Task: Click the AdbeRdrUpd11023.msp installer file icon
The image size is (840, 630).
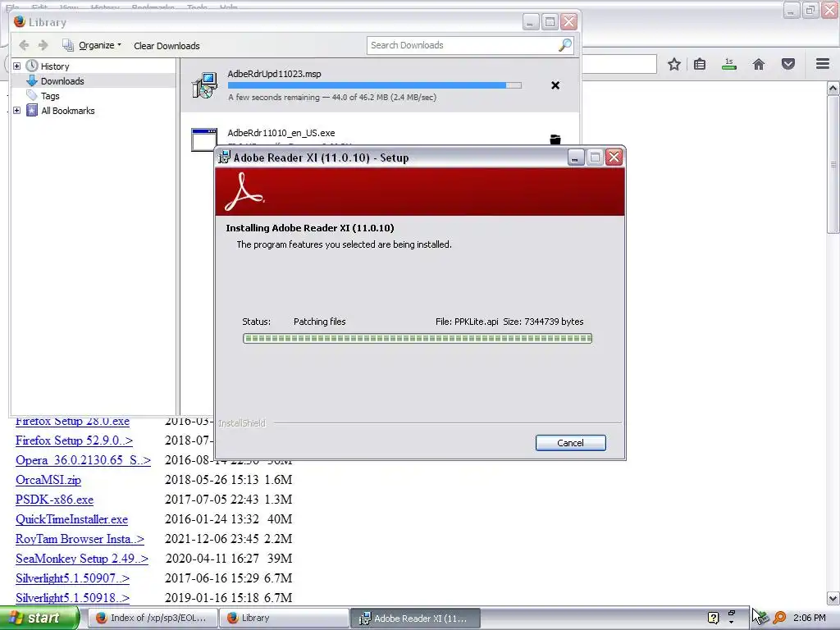Action: pos(204,85)
